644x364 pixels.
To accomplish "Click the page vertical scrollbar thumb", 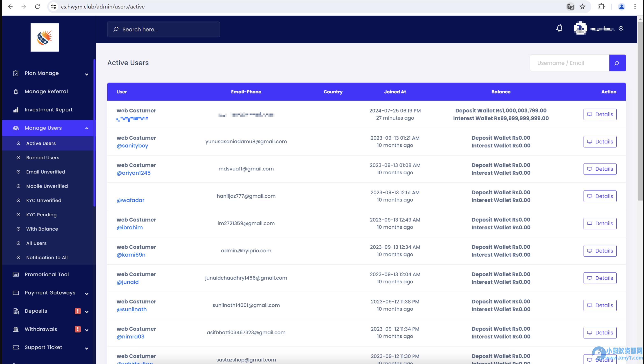I will pyautogui.click(x=640, y=111).
